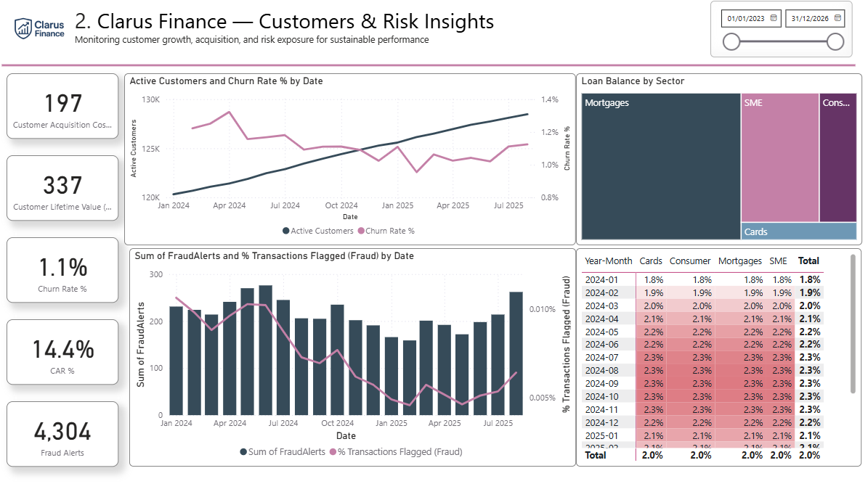
Task: Click the end date field showing 31/12/2026
Action: [x=812, y=18]
